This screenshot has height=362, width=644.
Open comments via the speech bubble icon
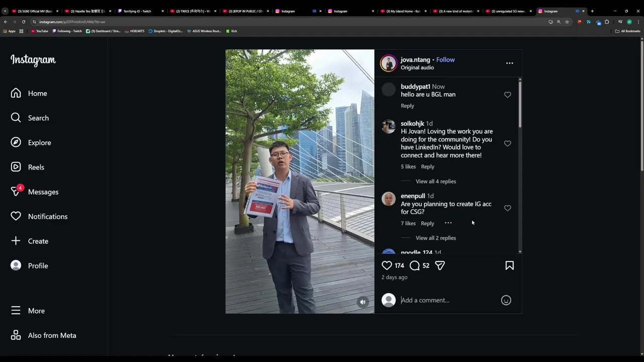pos(415,265)
